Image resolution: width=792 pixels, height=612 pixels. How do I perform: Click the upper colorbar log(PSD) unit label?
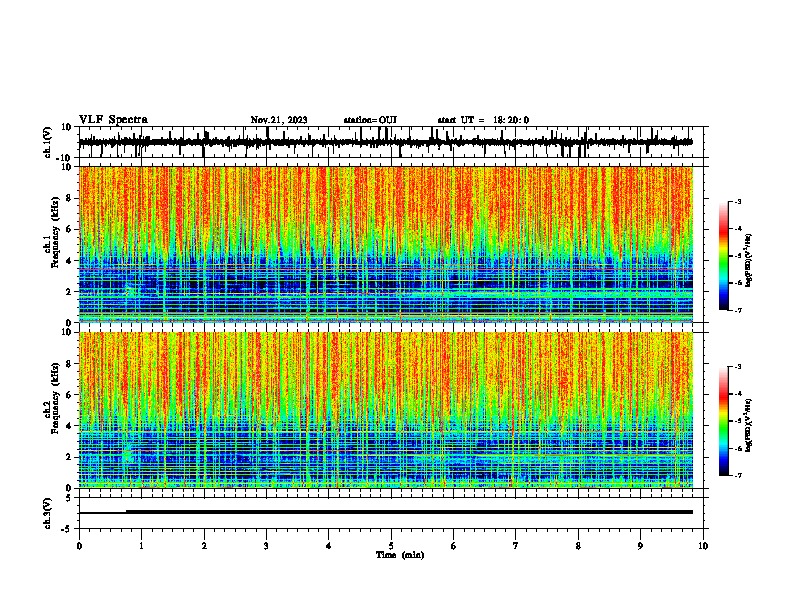point(748,261)
